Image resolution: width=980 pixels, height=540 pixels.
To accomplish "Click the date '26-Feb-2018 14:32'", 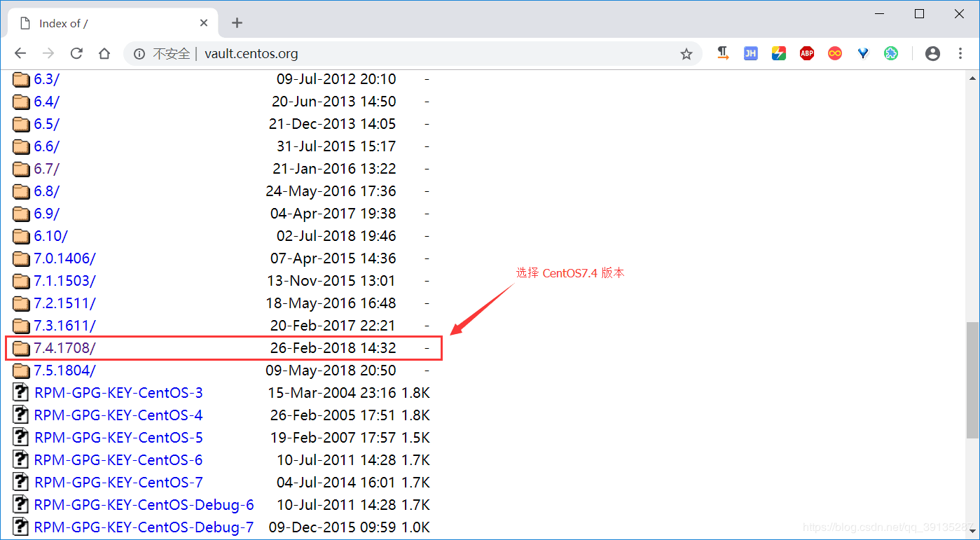I will pyautogui.click(x=333, y=348).
